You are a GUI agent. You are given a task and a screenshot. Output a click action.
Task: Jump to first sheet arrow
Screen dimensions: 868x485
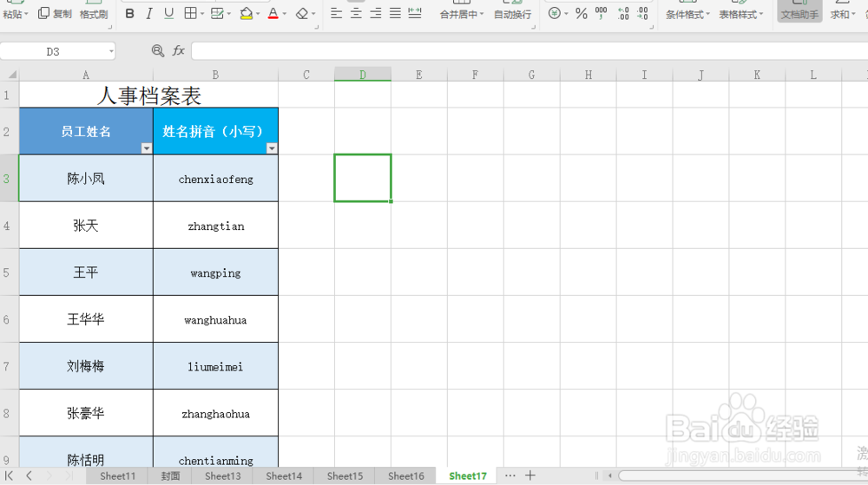point(9,475)
